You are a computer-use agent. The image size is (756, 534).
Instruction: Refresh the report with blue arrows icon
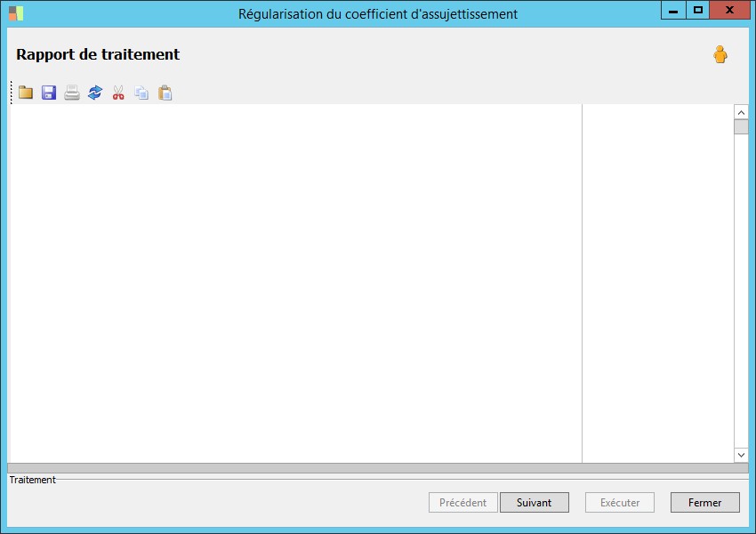(x=95, y=93)
